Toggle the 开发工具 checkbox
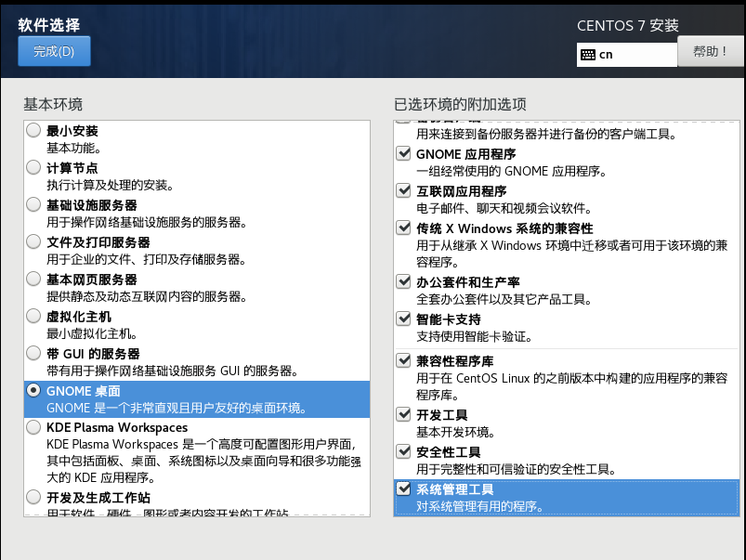The width and height of the screenshot is (746, 560). (x=403, y=414)
